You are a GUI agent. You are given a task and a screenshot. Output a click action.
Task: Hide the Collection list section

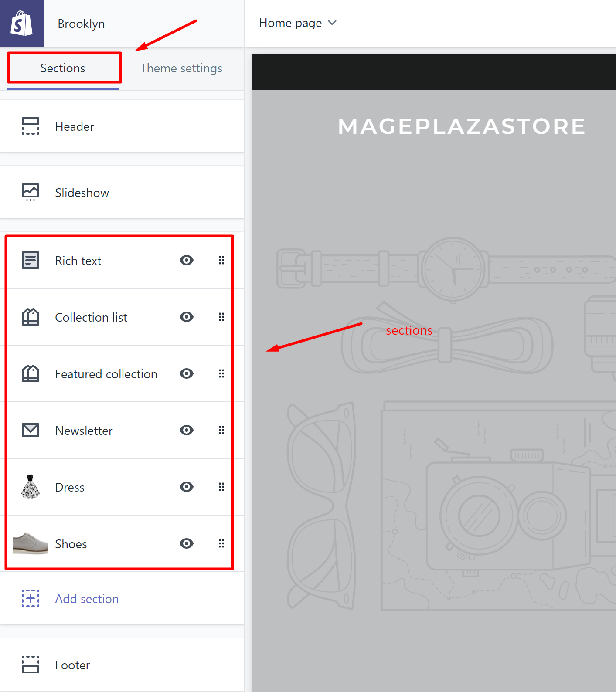(x=187, y=317)
